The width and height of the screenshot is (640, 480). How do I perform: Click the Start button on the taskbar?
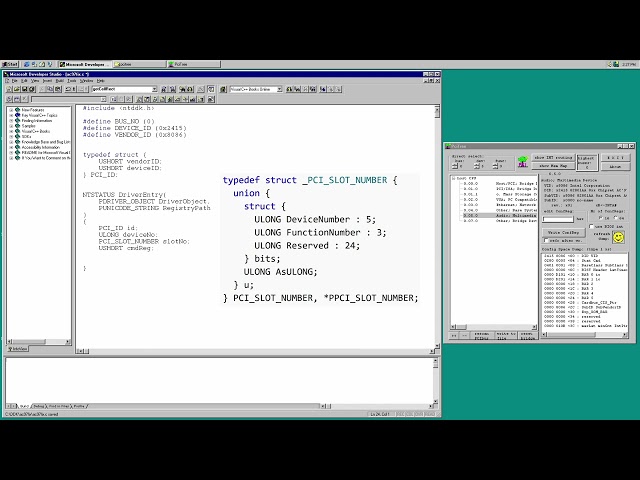[x=10, y=64]
